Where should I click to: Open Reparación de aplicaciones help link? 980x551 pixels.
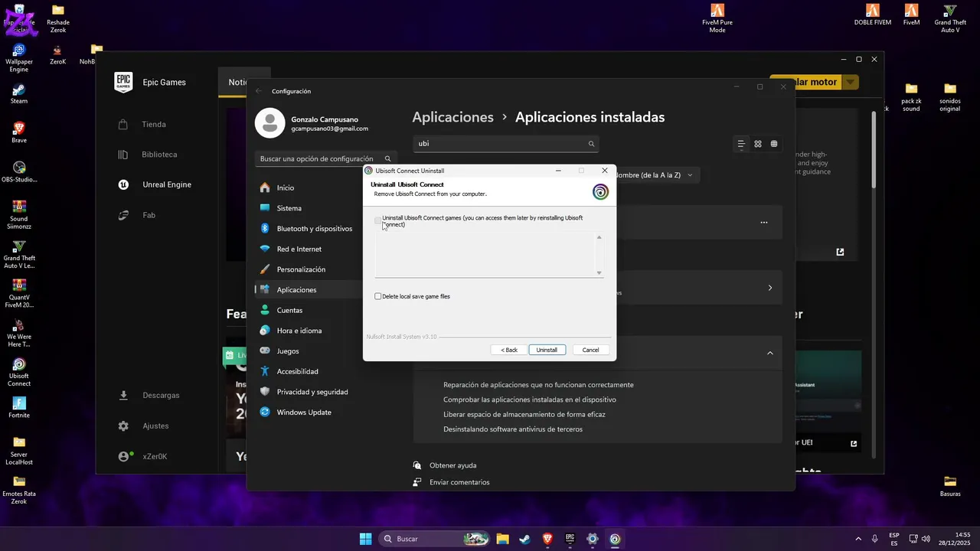tap(538, 385)
